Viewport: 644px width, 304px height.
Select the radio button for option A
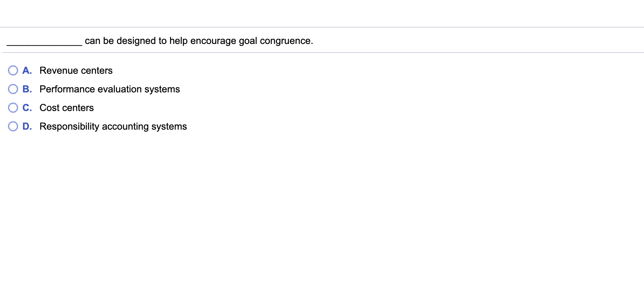(x=13, y=70)
